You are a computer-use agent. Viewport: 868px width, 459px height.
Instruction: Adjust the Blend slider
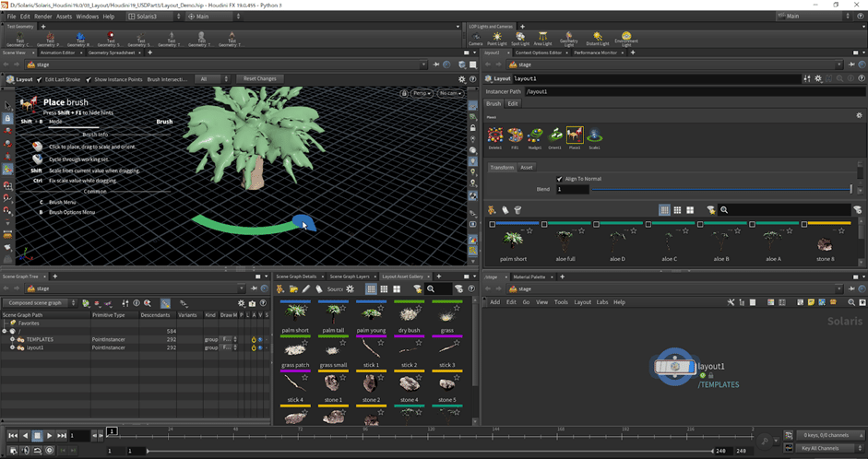tap(722, 189)
